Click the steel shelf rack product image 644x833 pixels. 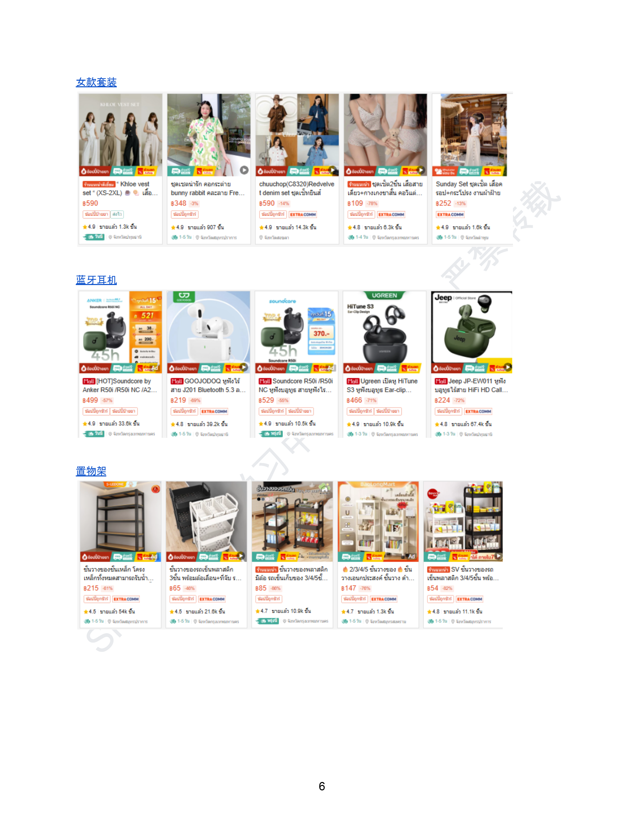click(120, 521)
